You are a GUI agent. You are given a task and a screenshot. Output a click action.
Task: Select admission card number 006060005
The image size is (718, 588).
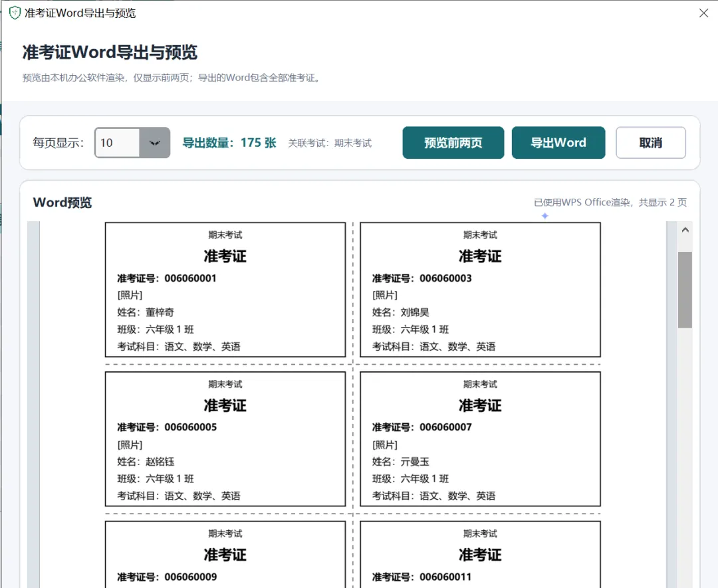tap(167, 427)
